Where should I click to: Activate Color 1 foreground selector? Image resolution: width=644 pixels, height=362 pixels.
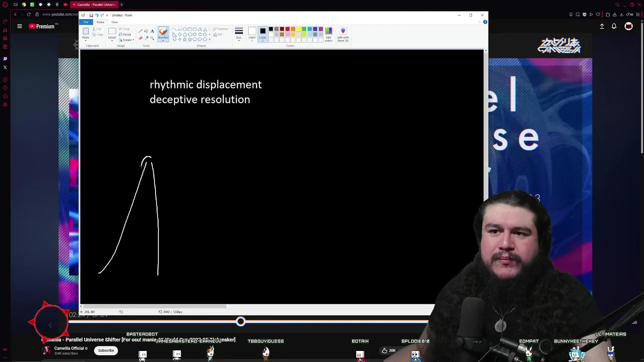[252, 34]
